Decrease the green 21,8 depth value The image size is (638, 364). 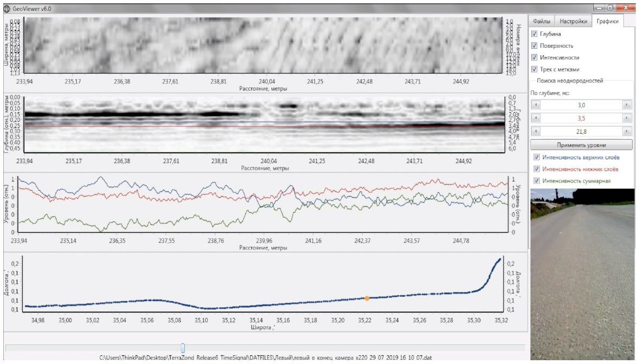[x=535, y=131]
